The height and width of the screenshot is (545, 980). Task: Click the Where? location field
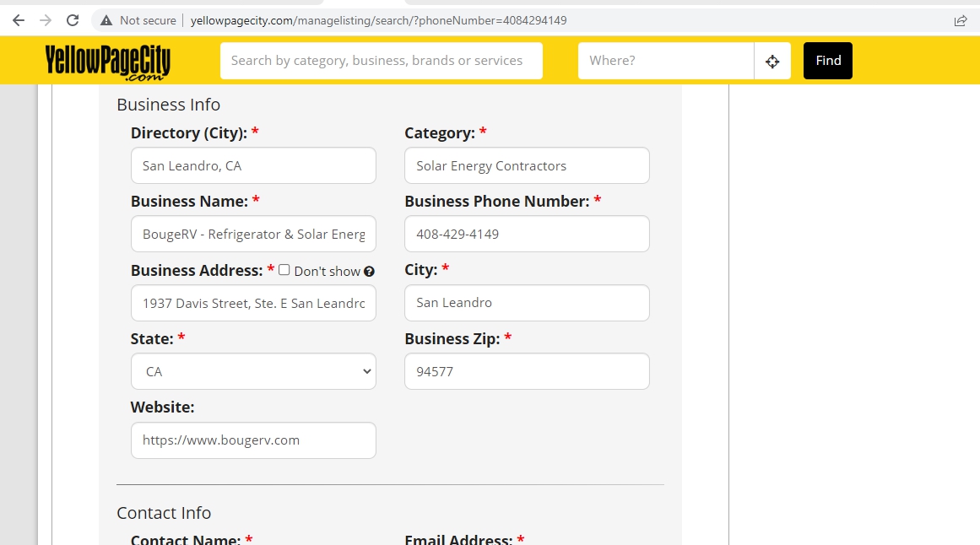[x=665, y=61]
